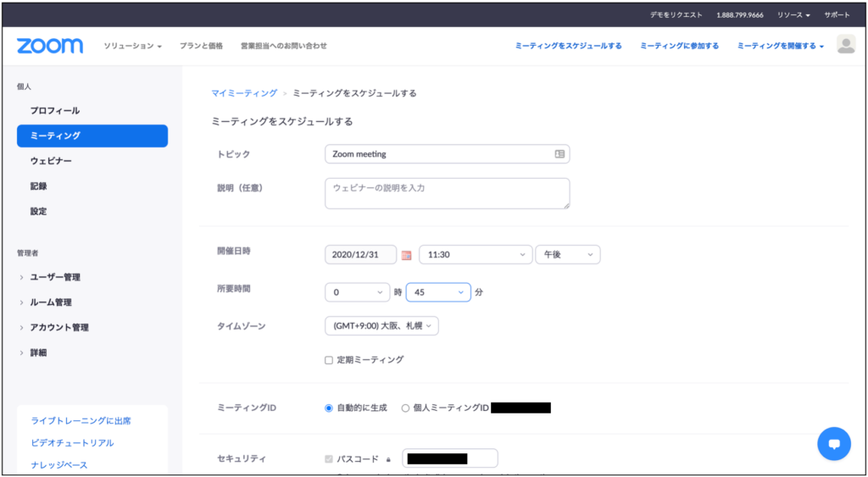
Task: Select the 個人ミーティングID radio button
Action: point(405,408)
